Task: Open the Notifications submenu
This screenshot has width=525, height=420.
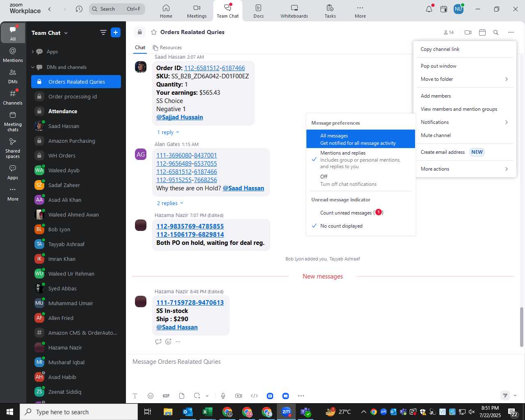Action: pyautogui.click(x=465, y=122)
